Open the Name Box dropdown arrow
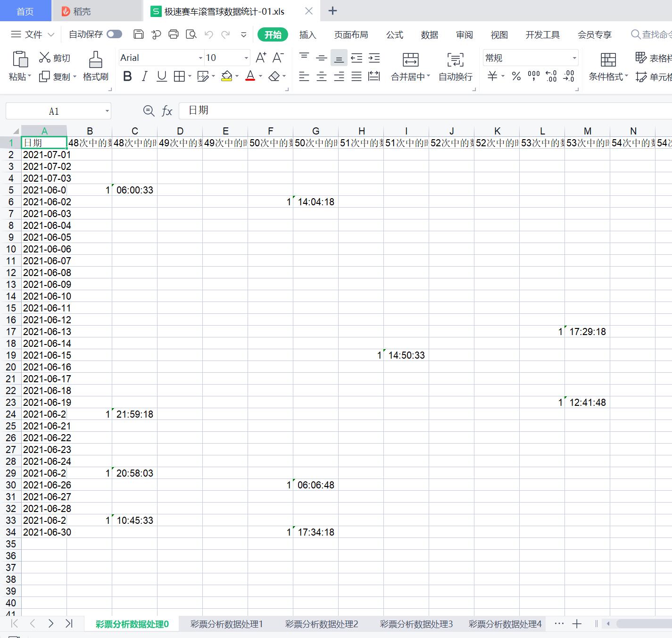This screenshot has height=638, width=672. tap(107, 111)
